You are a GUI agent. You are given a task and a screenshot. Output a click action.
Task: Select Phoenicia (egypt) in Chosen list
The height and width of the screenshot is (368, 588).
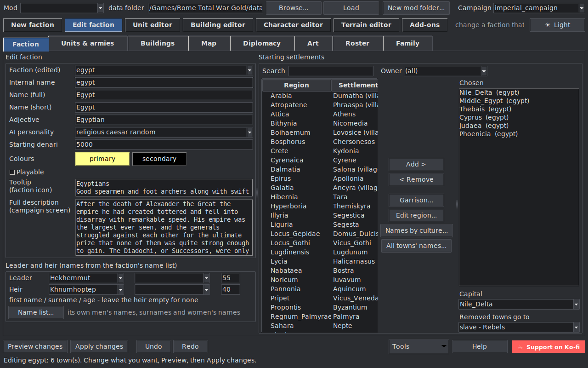pos(519,134)
